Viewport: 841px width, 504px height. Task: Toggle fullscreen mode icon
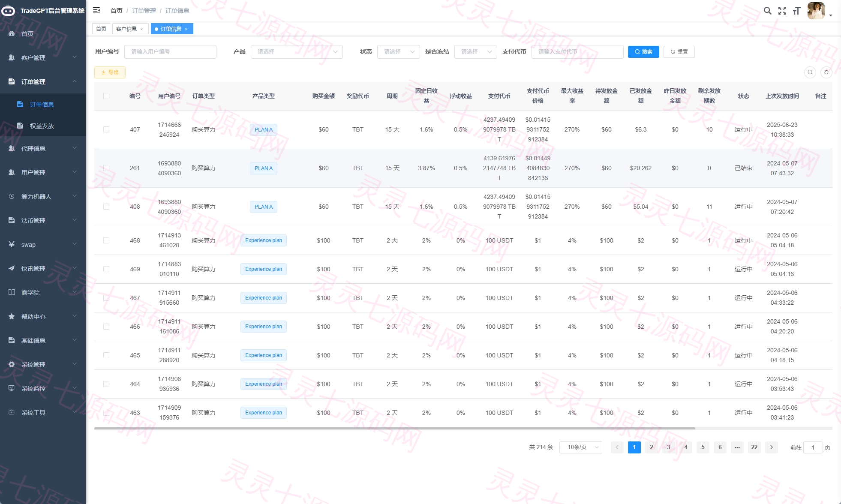tap(782, 11)
